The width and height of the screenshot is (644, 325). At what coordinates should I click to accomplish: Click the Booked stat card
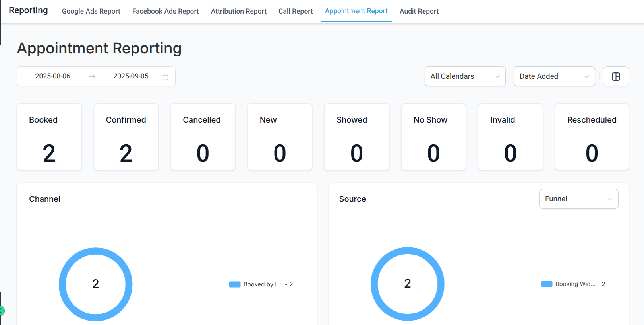(49, 137)
